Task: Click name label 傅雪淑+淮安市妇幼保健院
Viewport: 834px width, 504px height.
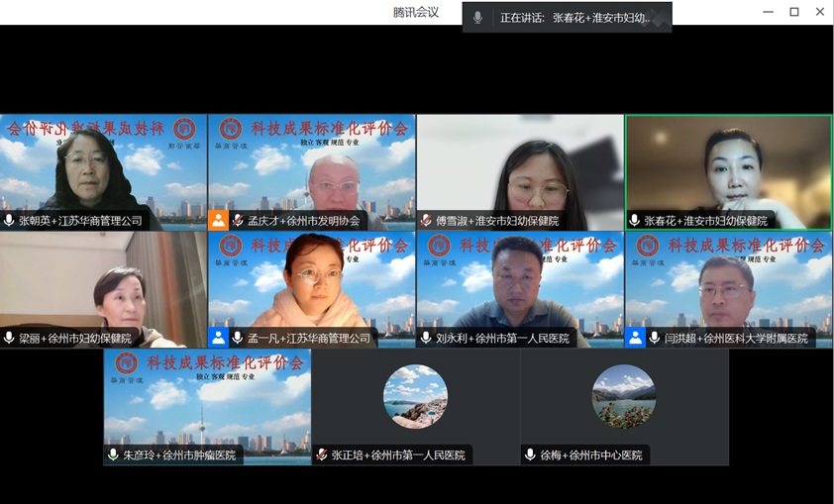Action: [497, 221]
